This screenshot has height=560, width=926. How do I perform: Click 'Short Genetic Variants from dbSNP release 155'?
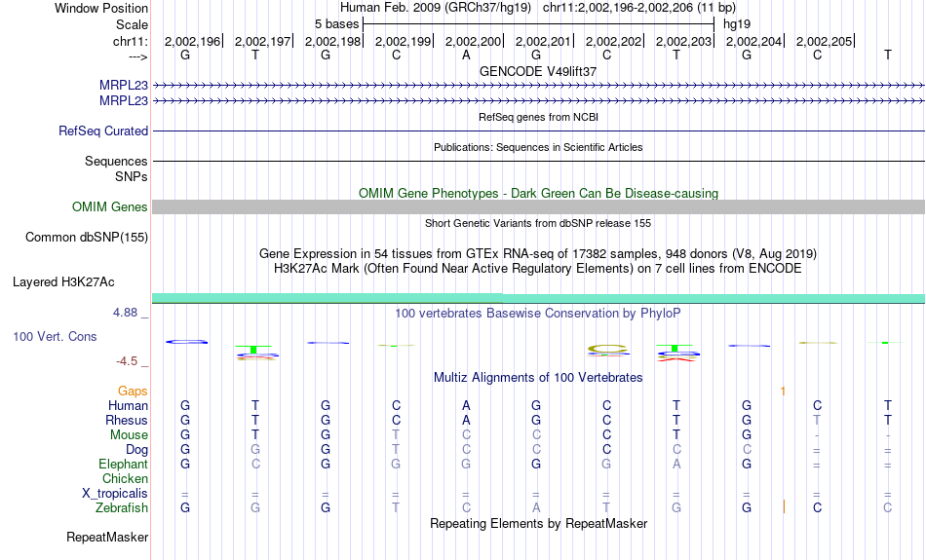(538, 223)
